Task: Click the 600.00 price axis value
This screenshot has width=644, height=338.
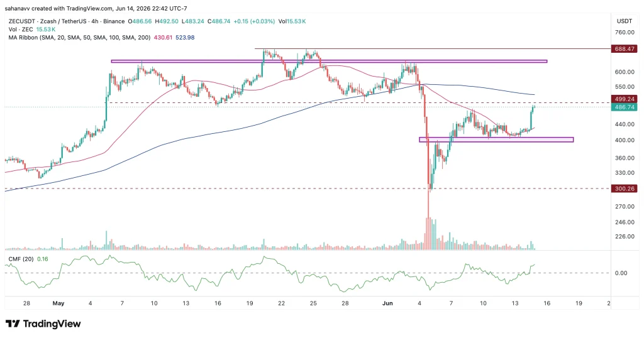Action: [x=625, y=72]
